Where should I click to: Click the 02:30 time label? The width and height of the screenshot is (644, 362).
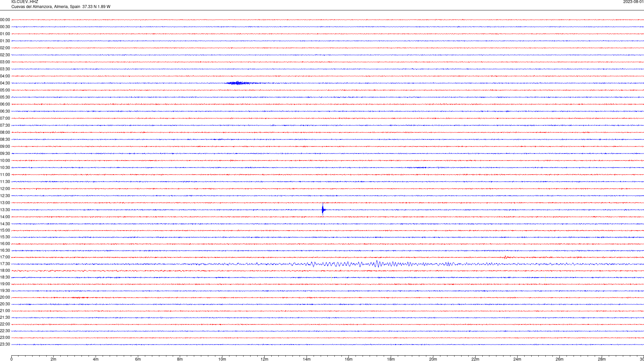[5, 55]
